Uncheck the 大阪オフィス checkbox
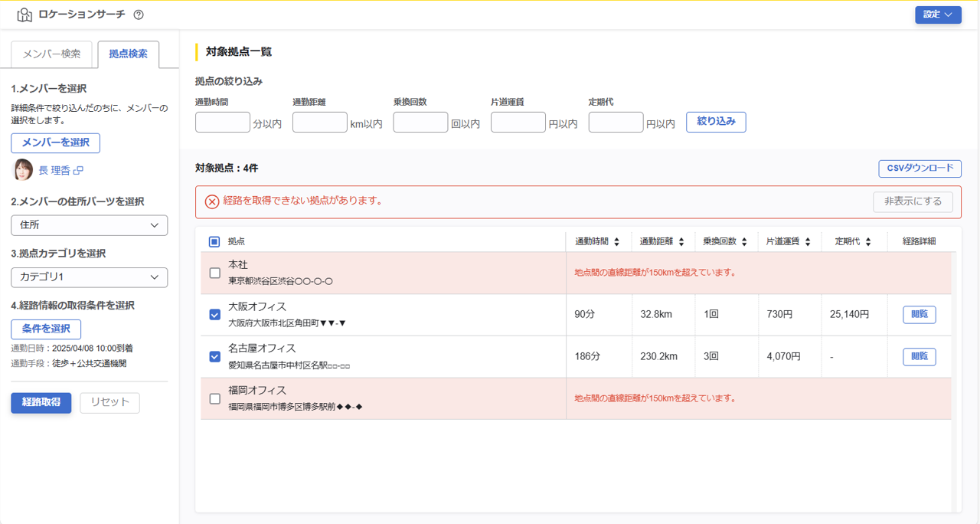 coord(214,315)
